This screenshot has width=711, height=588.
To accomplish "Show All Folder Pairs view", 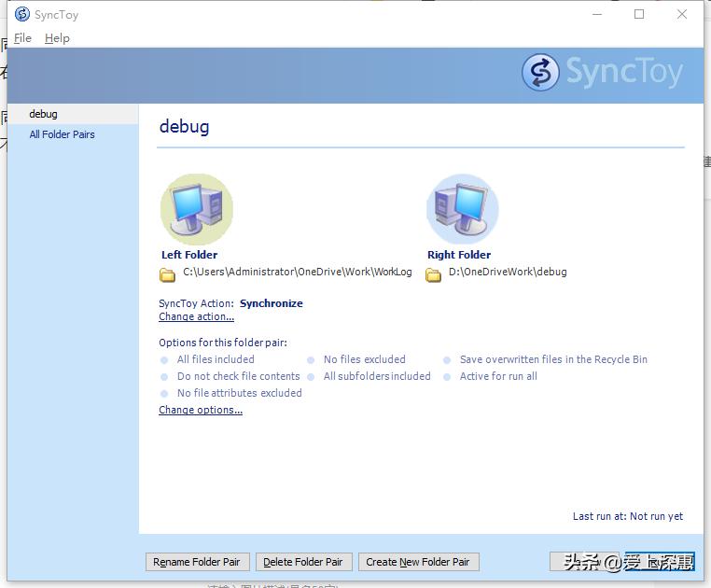I will (62, 134).
